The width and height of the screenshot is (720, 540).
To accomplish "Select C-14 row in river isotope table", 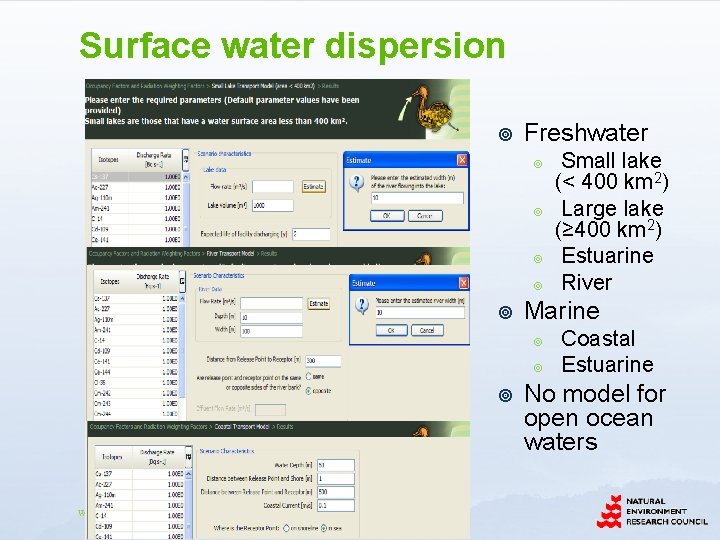I will click(136, 340).
